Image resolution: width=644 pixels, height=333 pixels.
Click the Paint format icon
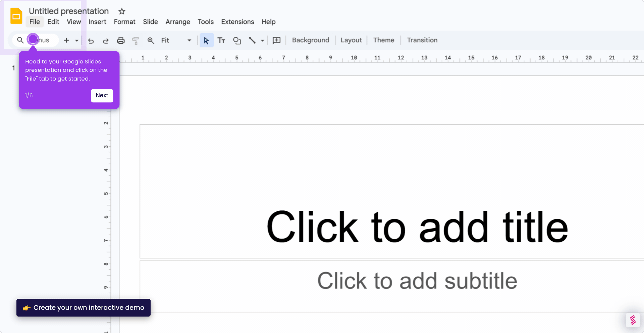pos(136,41)
